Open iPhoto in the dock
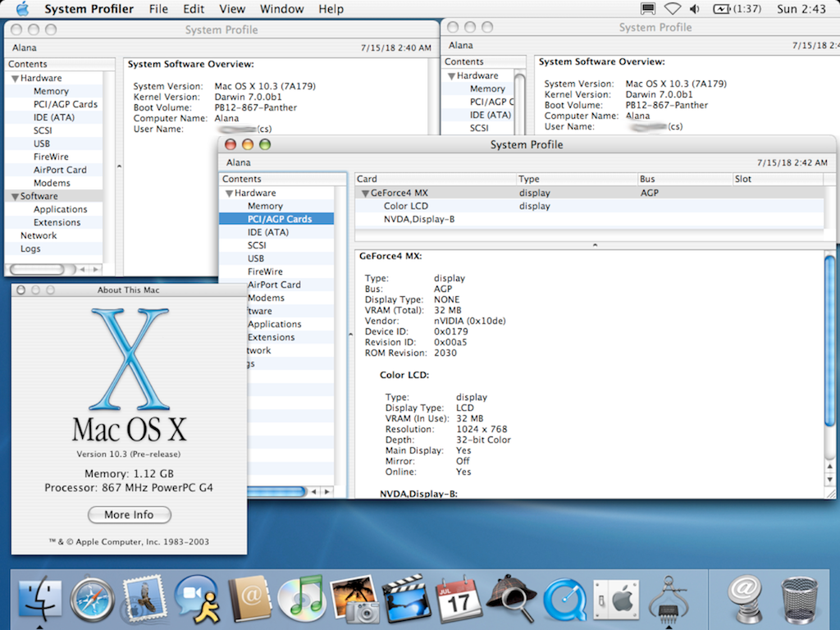 (x=354, y=599)
